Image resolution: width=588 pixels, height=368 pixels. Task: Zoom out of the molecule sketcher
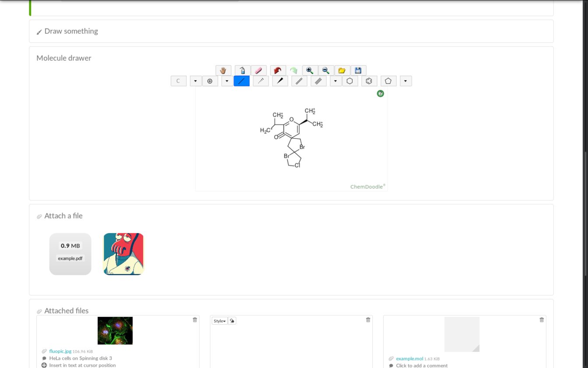(326, 71)
